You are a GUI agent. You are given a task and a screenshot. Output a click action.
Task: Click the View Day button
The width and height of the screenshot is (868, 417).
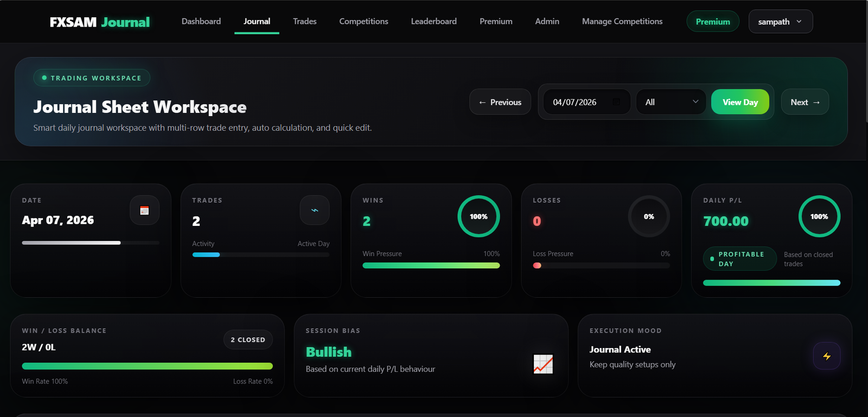click(740, 102)
